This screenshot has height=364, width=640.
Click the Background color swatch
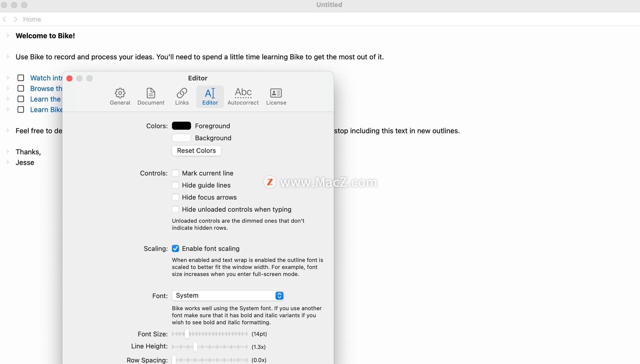tap(181, 138)
